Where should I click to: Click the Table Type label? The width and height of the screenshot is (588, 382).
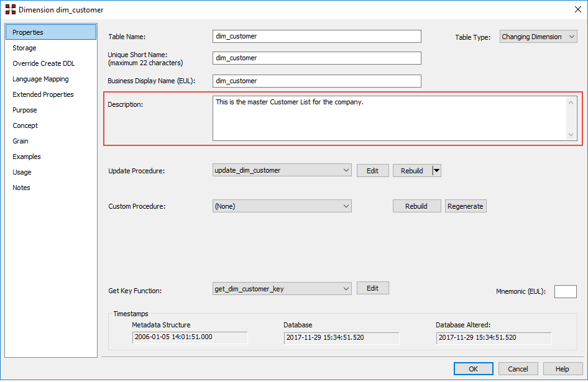click(x=473, y=37)
